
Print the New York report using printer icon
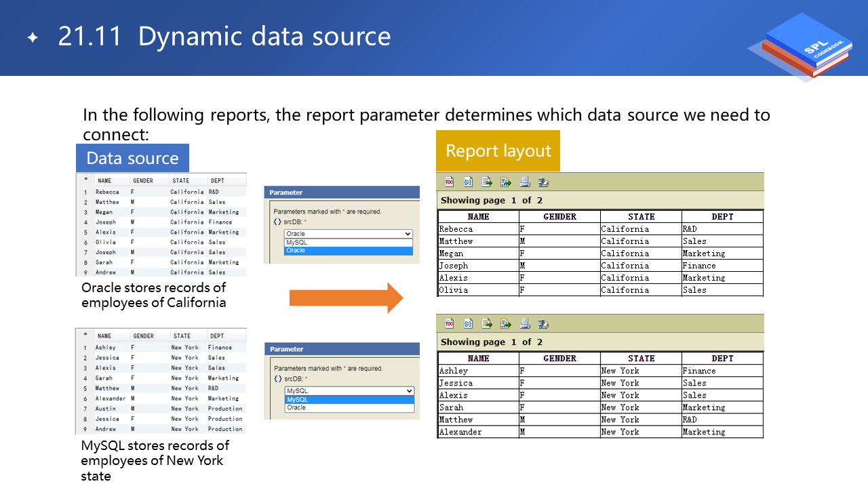click(525, 323)
